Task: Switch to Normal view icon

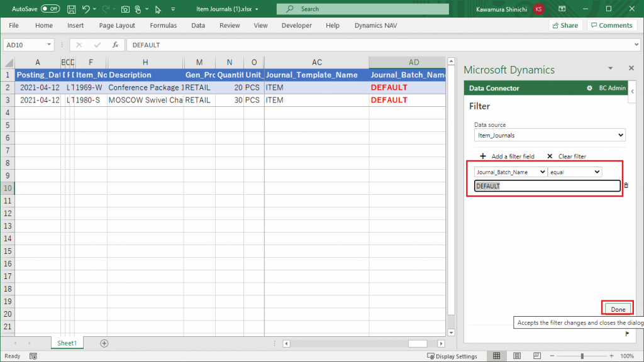Action: coord(497,356)
